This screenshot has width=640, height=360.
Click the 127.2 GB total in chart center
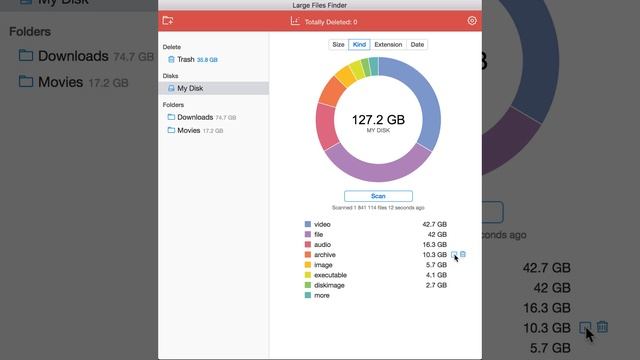378,120
